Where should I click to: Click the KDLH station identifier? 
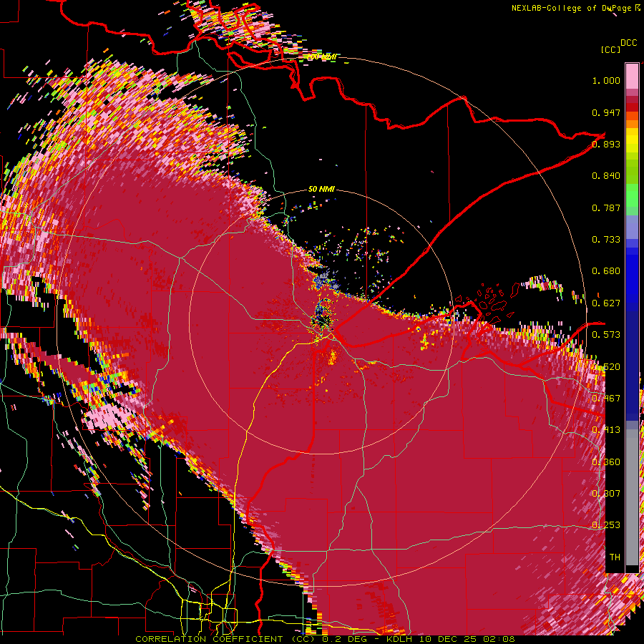coord(401,639)
